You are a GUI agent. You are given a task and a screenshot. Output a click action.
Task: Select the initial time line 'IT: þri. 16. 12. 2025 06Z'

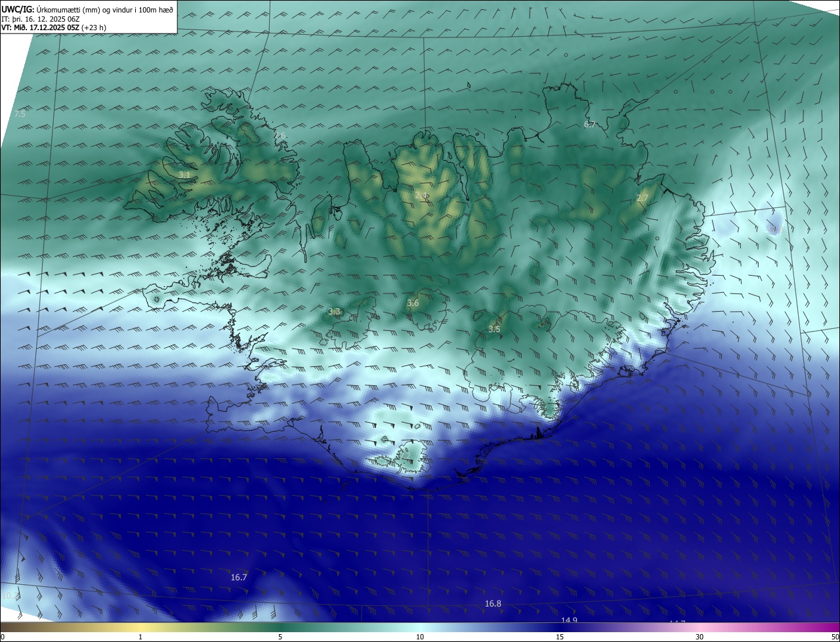[41, 19]
